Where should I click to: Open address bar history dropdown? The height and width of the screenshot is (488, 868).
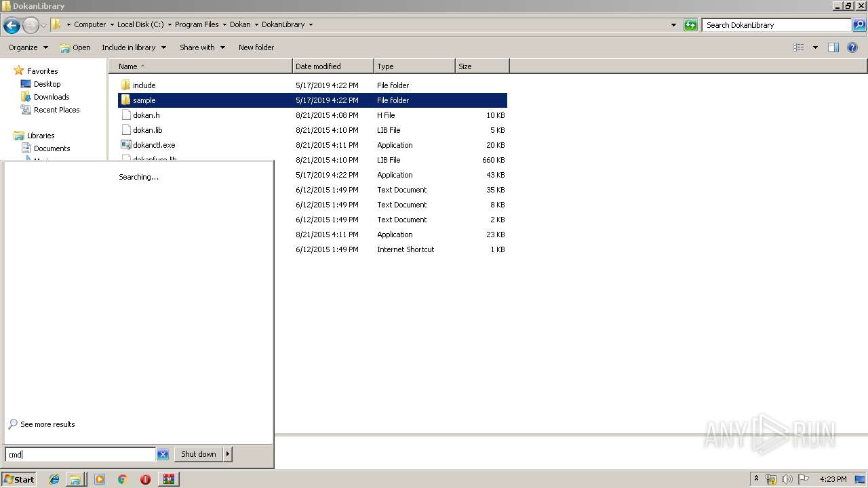(673, 25)
